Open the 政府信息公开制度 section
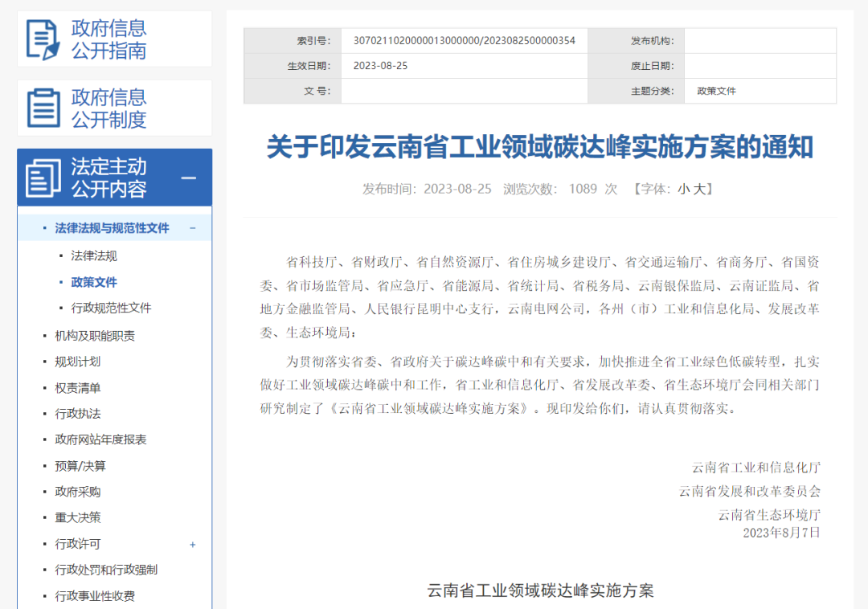The width and height of the screenshot is (868, 609). coord(109,108)
